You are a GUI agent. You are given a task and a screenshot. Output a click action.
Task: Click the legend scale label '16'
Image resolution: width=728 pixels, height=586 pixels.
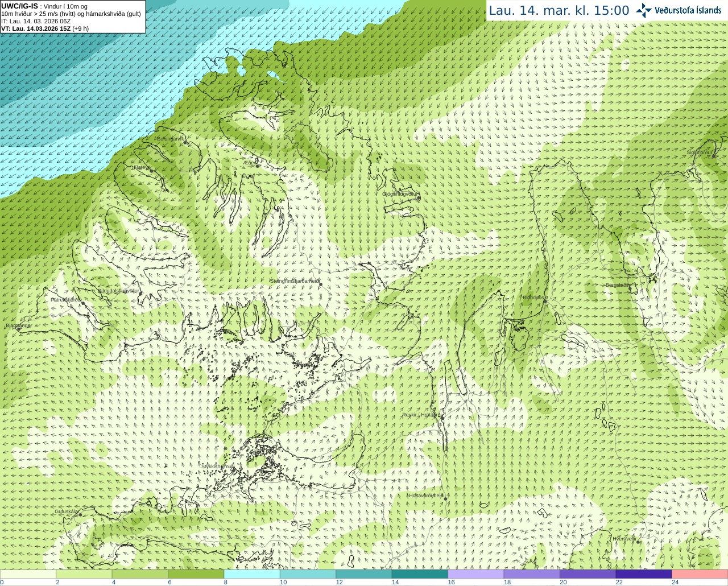[x=451, y=582]
